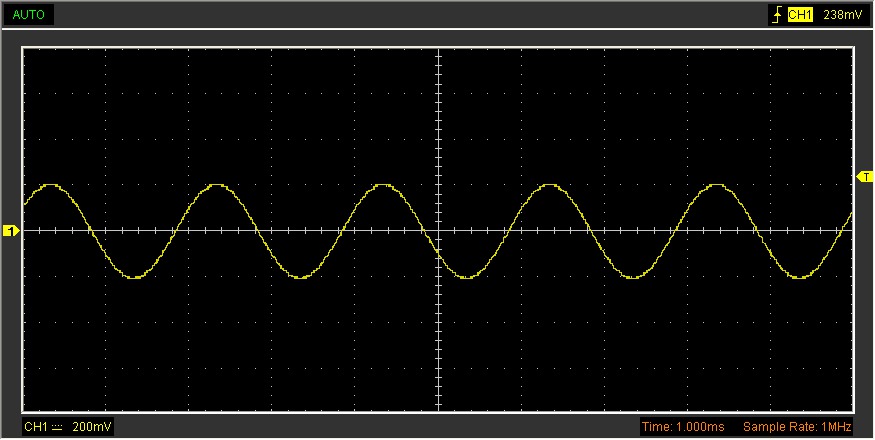Select the rising edge trigger icon
Viewport: 875px width, 440px height.
tap(775, 15)
